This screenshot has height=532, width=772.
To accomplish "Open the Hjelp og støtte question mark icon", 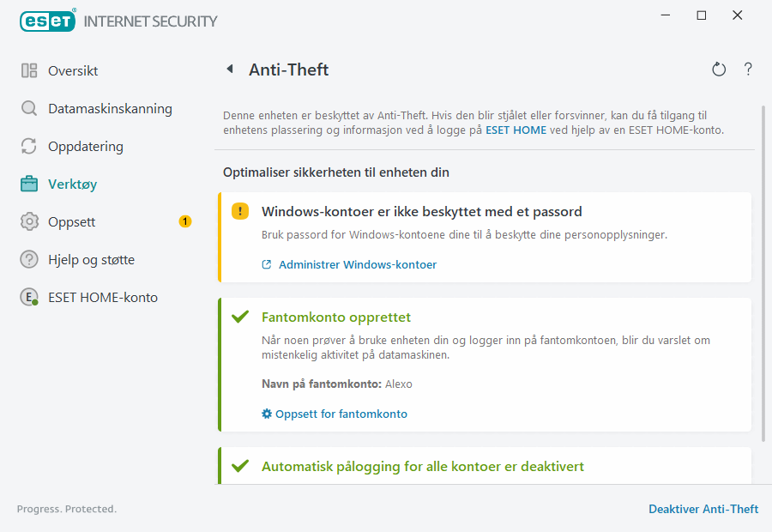I will click(28, 259).
